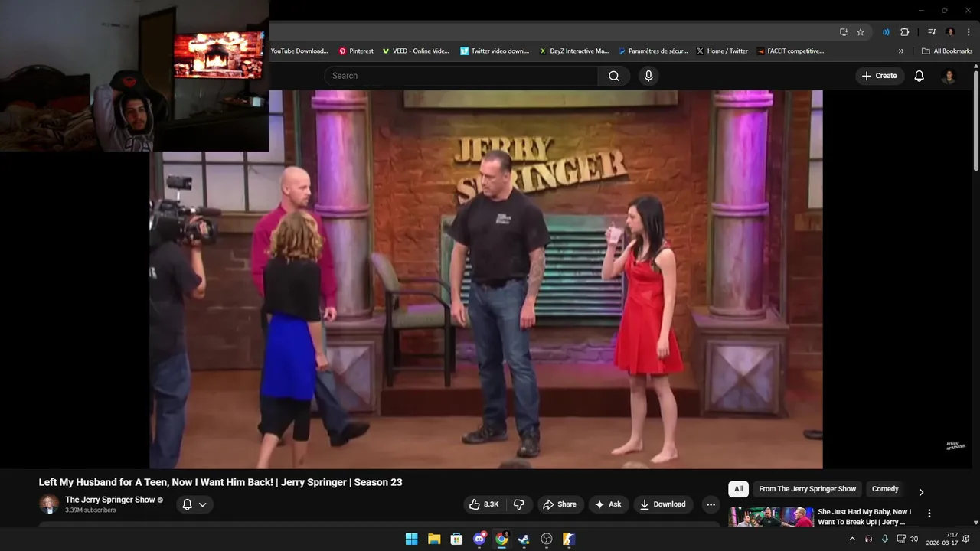Open 'Twitter video downl...' bookmark
980x551 pixels.
pyautogui.click(x=495, y=51)
